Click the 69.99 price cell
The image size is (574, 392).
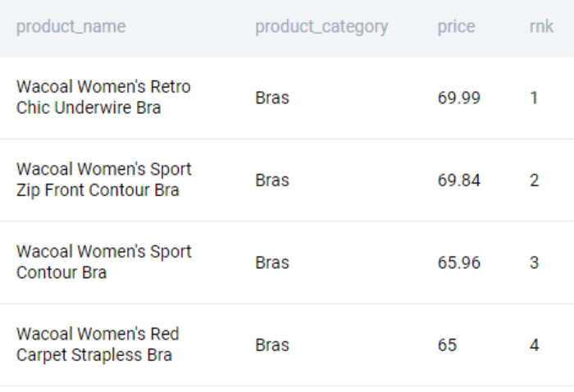(x=459, y=98)
